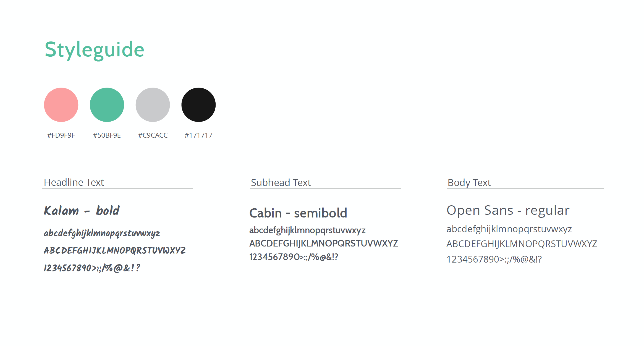
Task: Click the #50BF9E hex code label
Action: (107, 135)
